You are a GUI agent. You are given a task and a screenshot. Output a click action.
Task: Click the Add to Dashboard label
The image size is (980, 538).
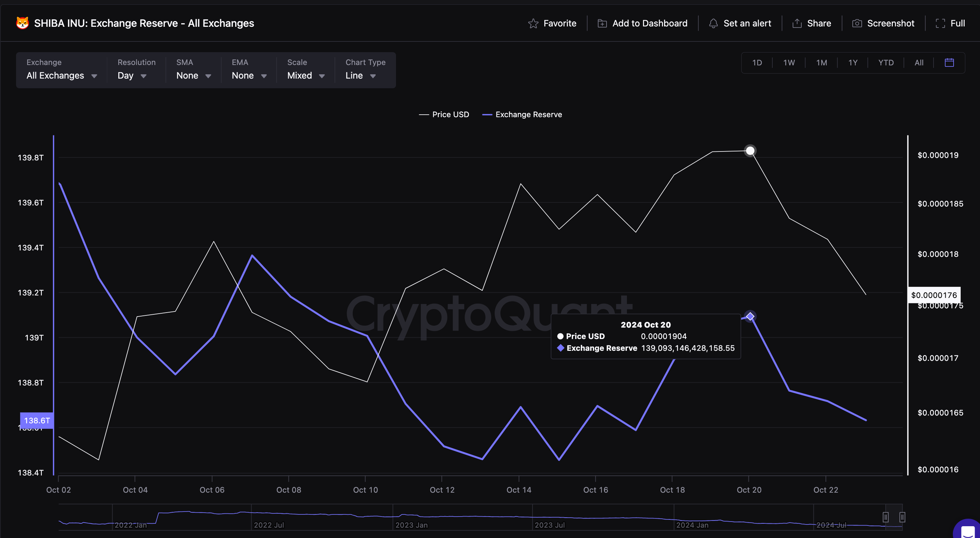650,24
